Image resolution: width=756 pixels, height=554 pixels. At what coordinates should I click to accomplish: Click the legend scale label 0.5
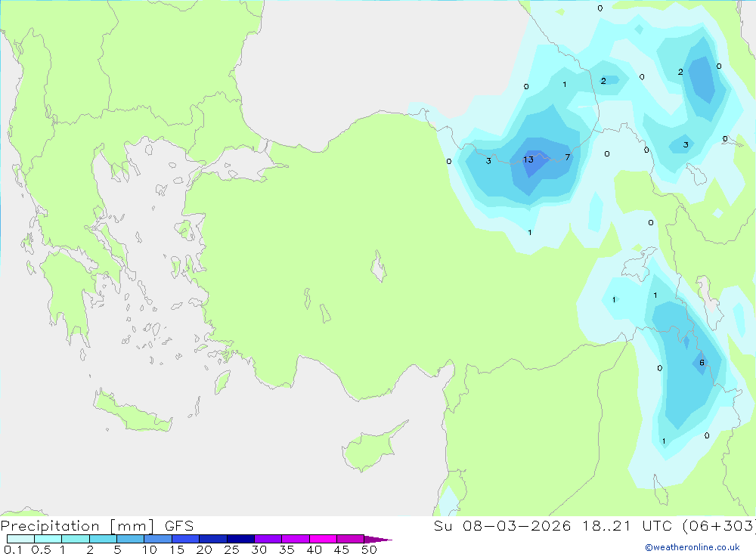point(41,549)
